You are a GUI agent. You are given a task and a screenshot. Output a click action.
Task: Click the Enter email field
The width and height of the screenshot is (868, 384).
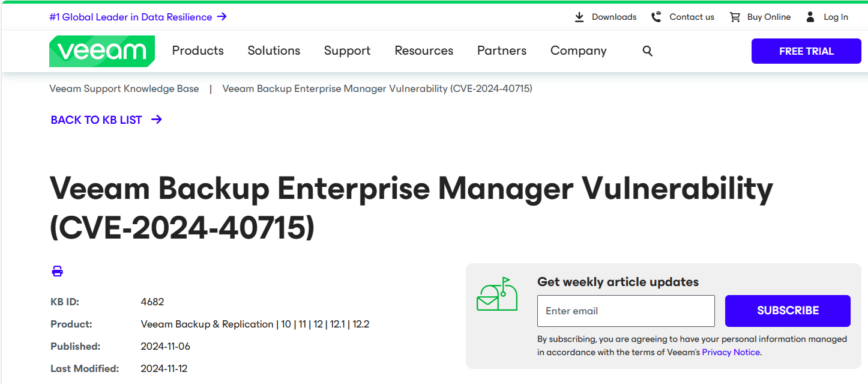(626, 311)
